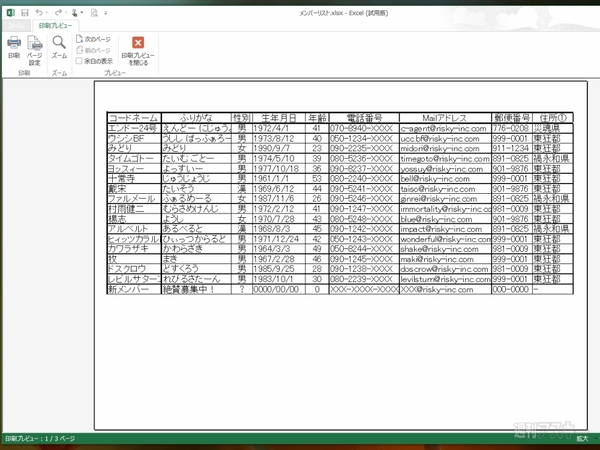Redo the last action
The height and width of the screenshot is (450, 600).
58,13
